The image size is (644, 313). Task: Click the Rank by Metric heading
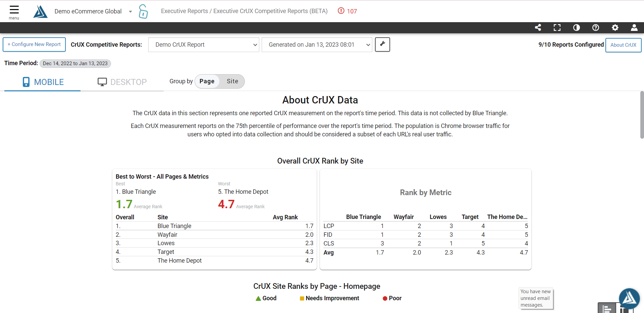click(x=426, y=192)
